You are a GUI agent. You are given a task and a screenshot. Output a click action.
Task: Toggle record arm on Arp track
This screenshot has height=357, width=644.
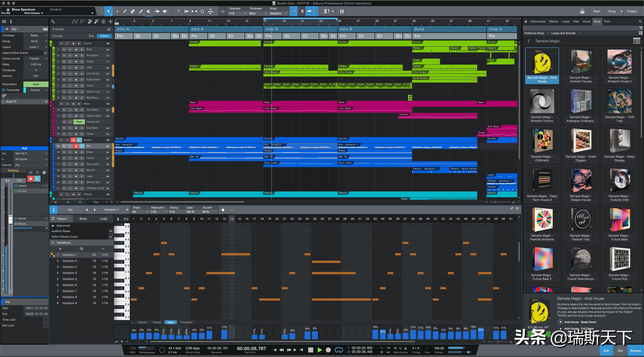[76, 146]
